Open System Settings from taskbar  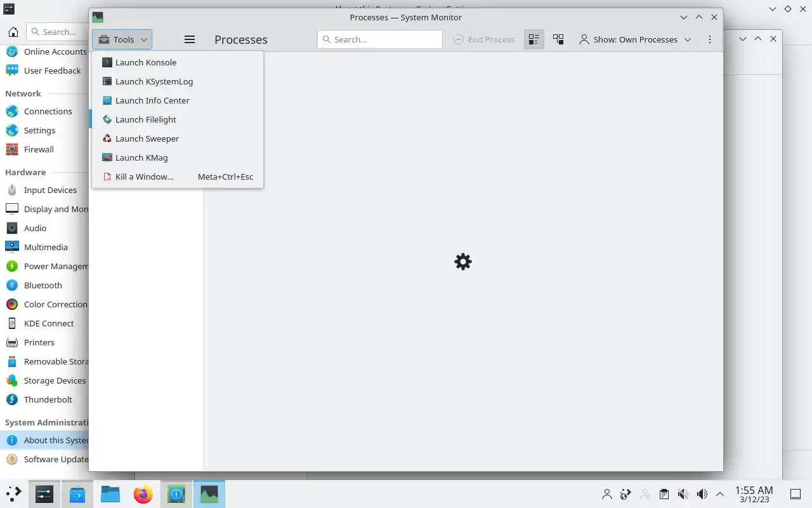tap(44, 493)
